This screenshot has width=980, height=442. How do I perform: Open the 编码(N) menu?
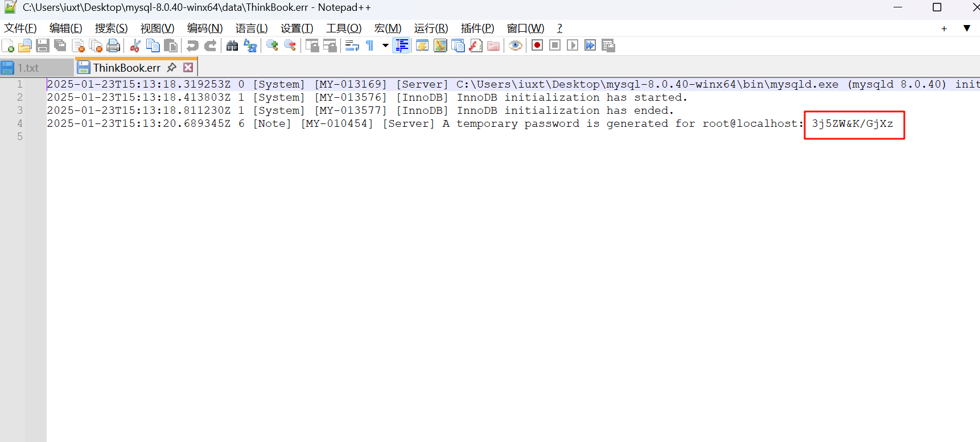(205, 28)
